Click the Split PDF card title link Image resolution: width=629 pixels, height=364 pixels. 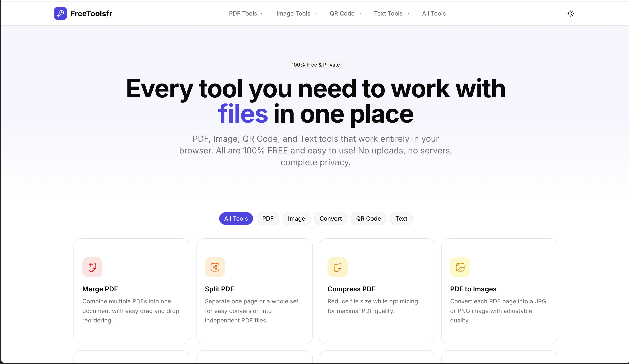click(x=219, y=289)
